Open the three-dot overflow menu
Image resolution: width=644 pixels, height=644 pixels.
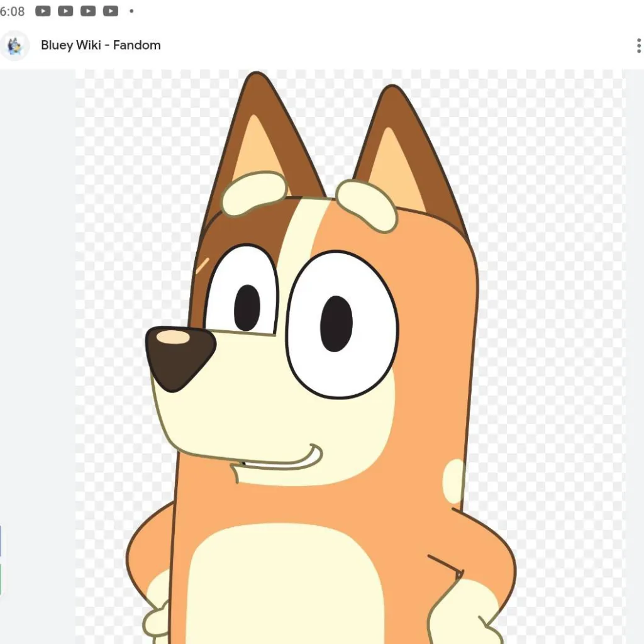pyautogui.click(x=639, y=45)
